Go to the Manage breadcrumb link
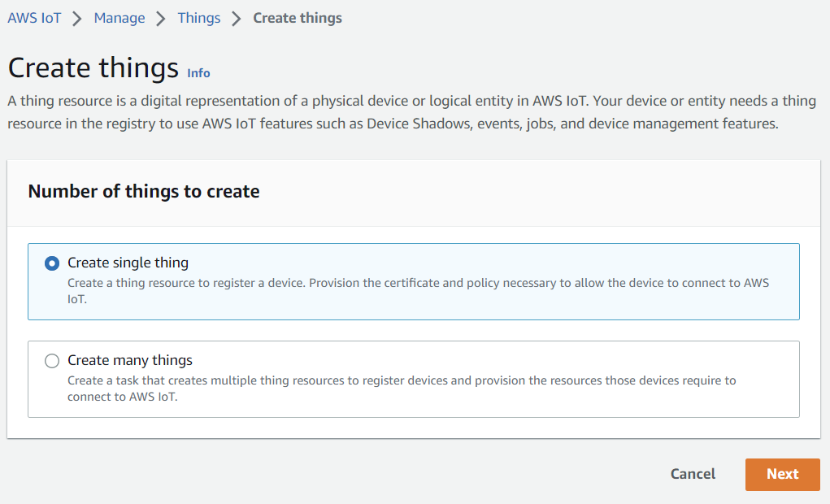This screenshot has width=830, height=504. (x=120, y=18)
